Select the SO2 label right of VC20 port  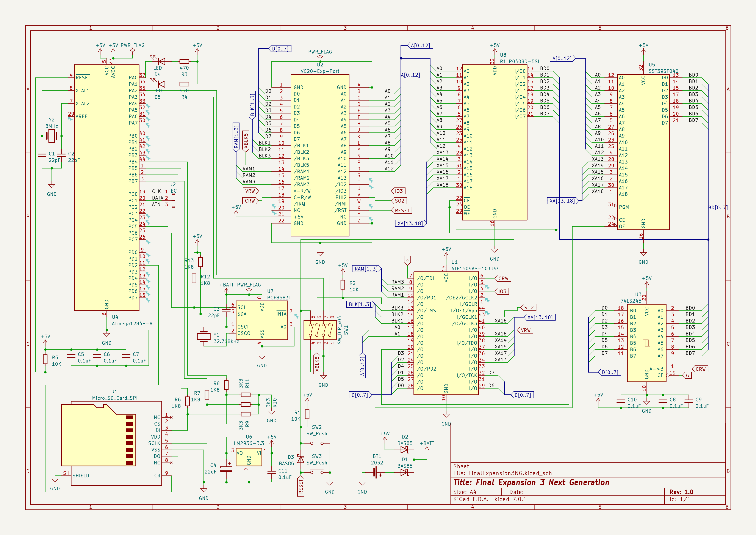coord(399,201)
